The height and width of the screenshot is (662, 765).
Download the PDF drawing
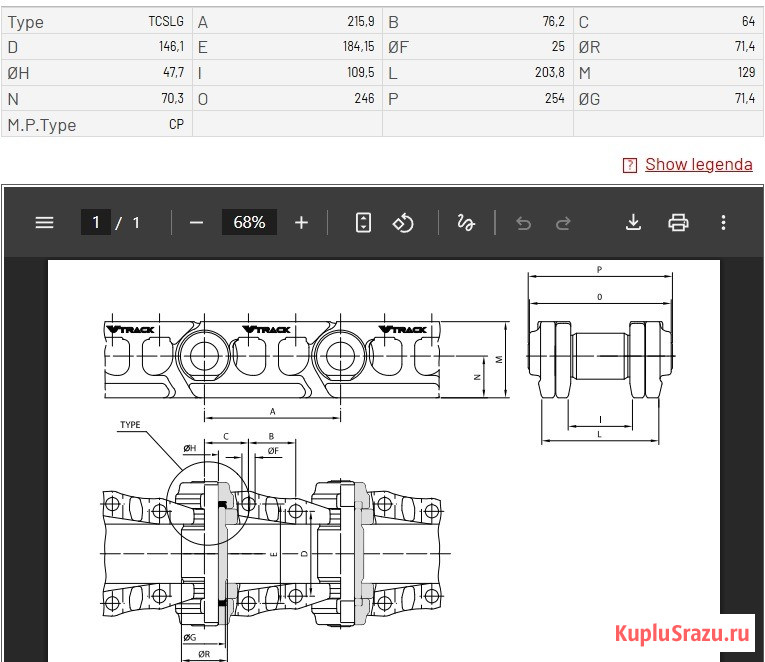click(x=633, y=222)
